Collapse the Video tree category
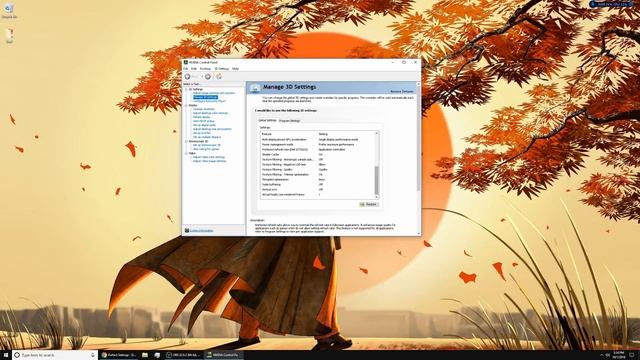This screenshot has height=360, width=640. [x=186, y=153]
